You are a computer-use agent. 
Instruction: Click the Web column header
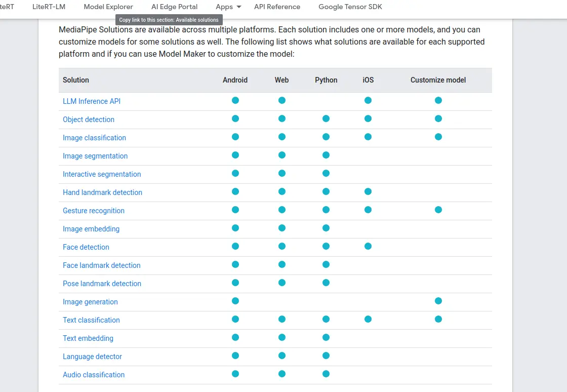click(281, 80)
